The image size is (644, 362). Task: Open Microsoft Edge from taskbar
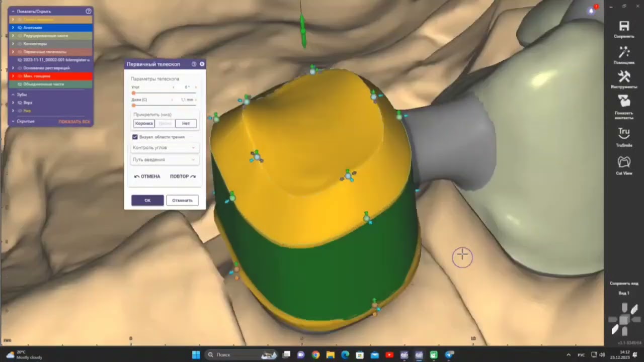coord(345,355)
